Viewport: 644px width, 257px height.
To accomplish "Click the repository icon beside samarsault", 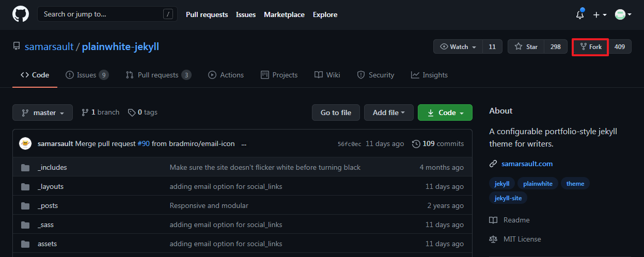I will (x=17, y=46).
